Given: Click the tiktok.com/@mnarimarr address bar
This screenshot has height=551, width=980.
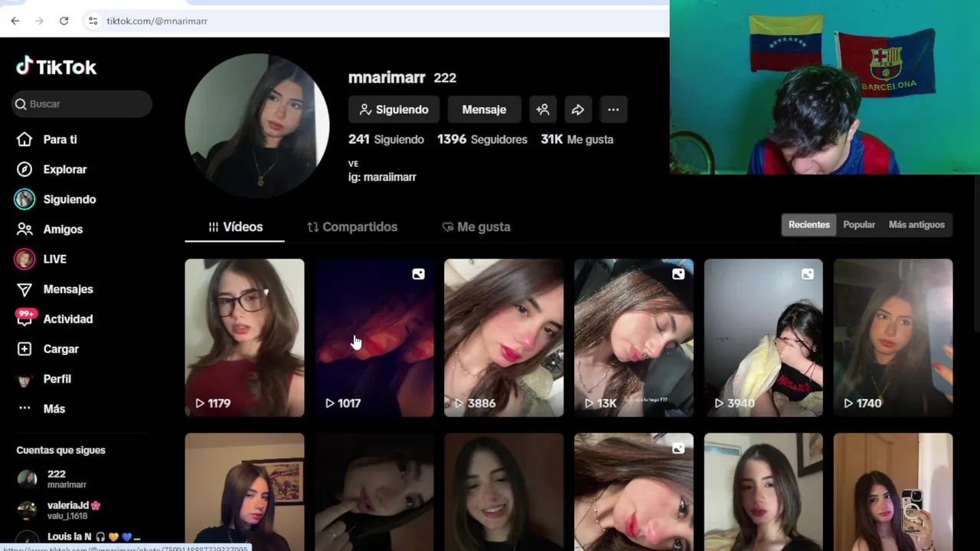Looking at the screenshot, I should 157,21.
